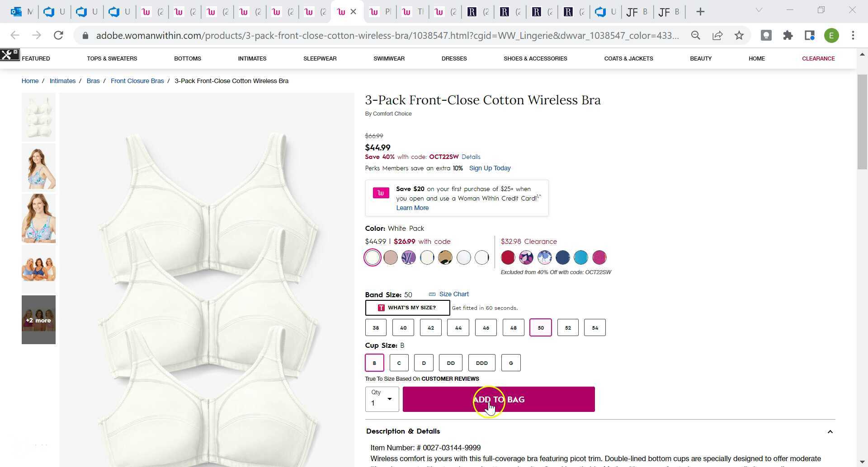Open the INTIMATES menu

252,58
